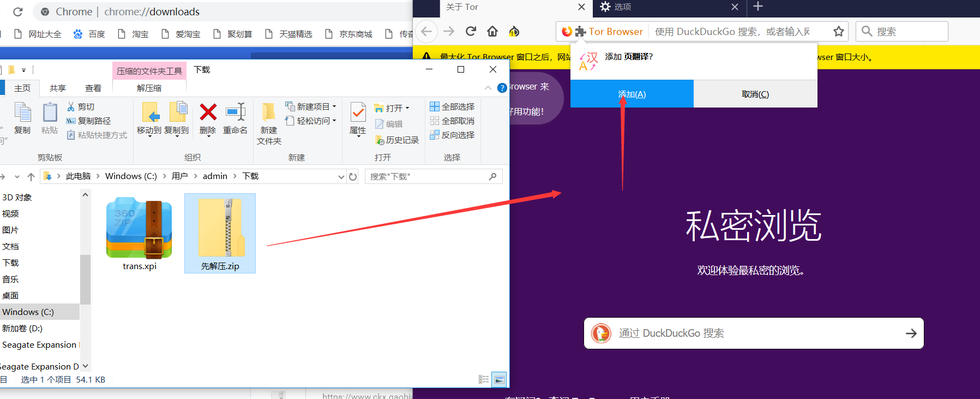
Task: Expand Easy access (轻松访问) dropdown
Action: coord(334,121)
